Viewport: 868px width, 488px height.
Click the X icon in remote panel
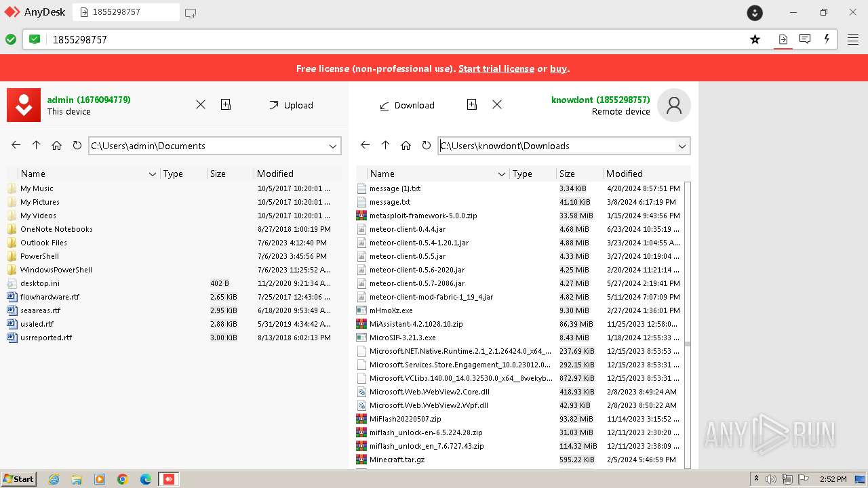click(497, 104)
